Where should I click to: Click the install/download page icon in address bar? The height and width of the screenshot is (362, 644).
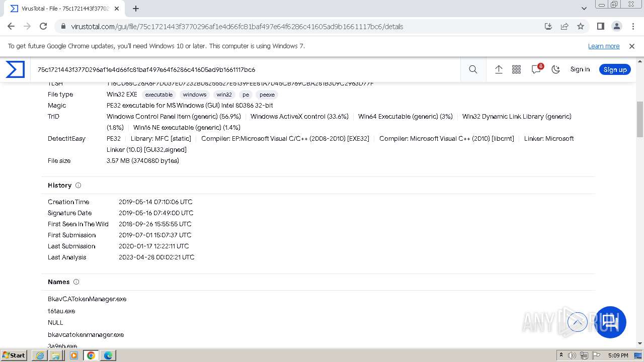pyautogui.click(x=548, y=26)
